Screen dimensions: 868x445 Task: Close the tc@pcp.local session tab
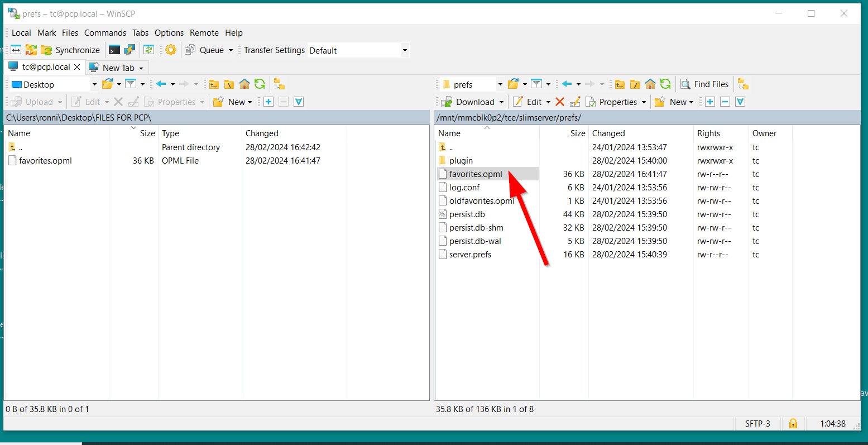(78, 67)
